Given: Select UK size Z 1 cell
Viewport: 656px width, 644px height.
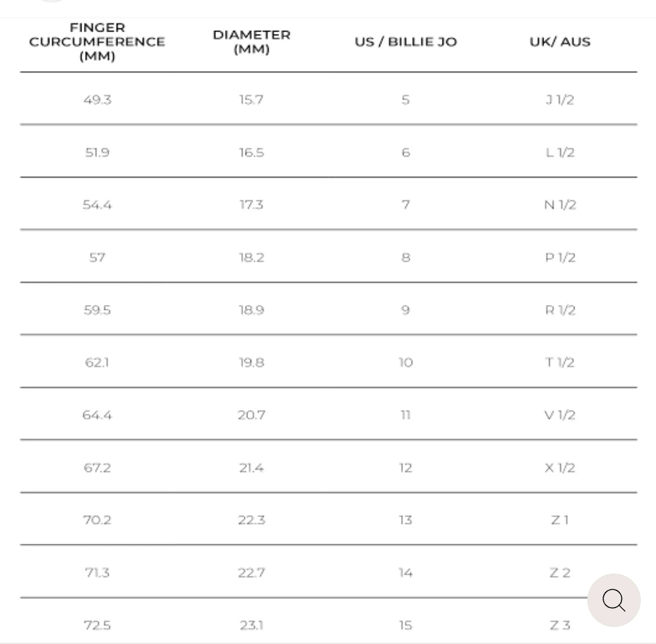Looking at the screenshot, I should point(560,520).
